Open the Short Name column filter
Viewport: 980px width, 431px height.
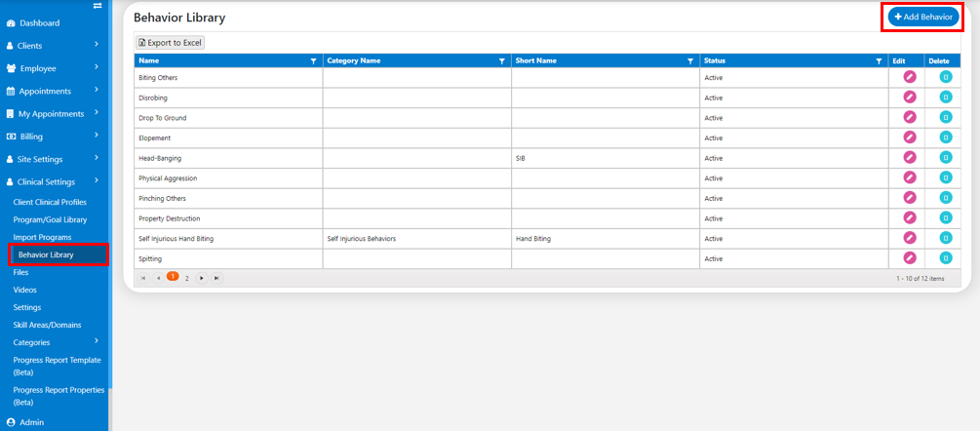[x=690, y=61]
